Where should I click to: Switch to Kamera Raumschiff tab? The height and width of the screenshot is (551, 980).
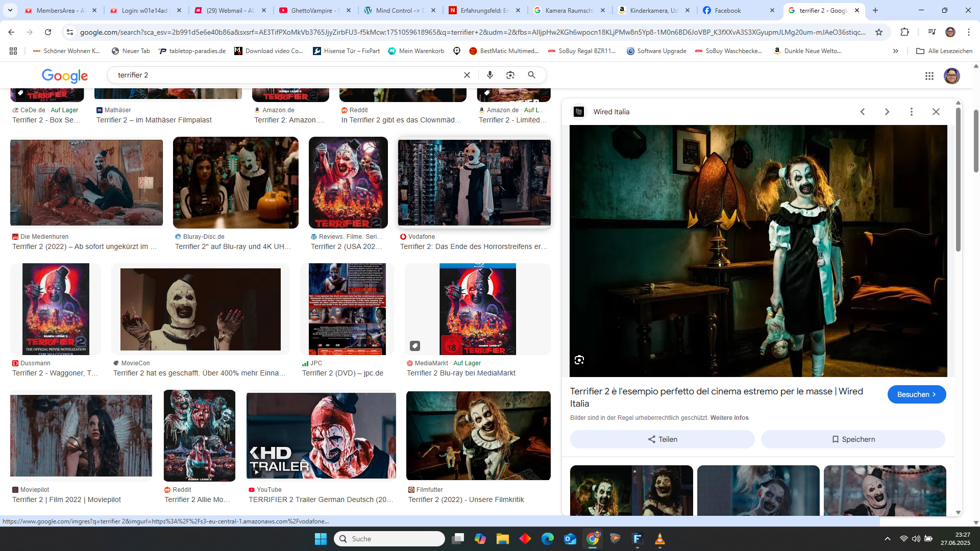coord(569,10)
